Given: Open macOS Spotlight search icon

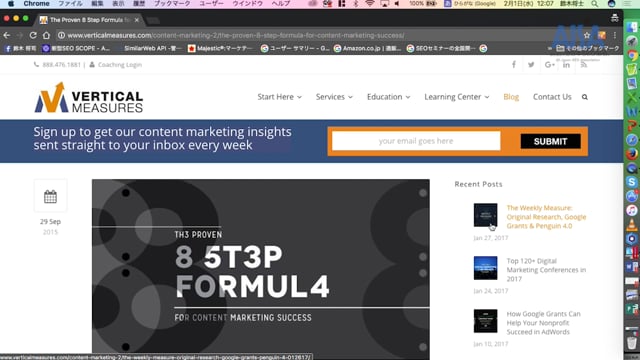Looking at the screenshot, I should pyautogui.click(x=595, y=4).
